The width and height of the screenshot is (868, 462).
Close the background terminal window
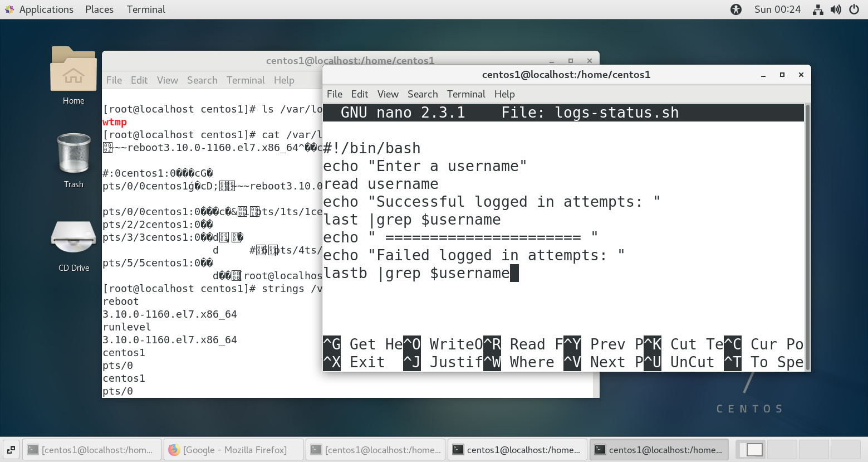[590, 61]
